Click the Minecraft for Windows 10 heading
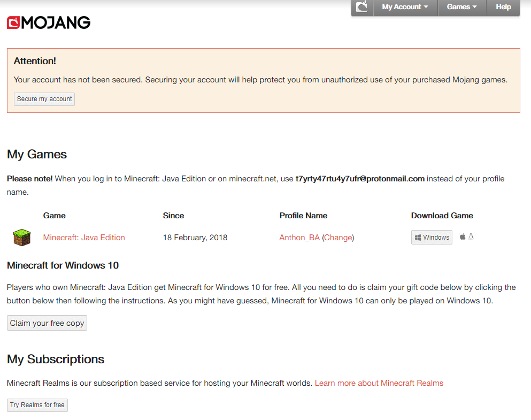The width and height of the screenshot is (531, 420). click(x=63, y=265)
